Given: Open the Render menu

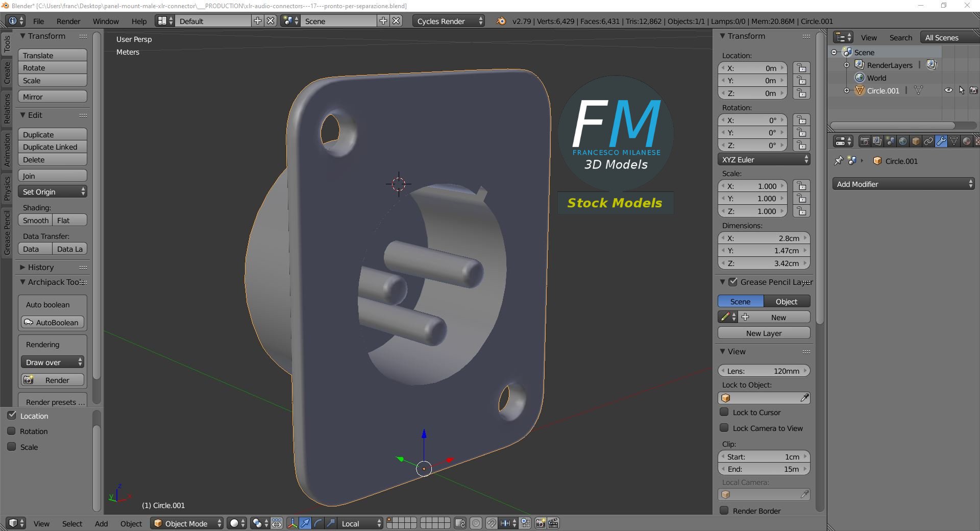Looking at the screenshot, I should (x=68, y=21).
